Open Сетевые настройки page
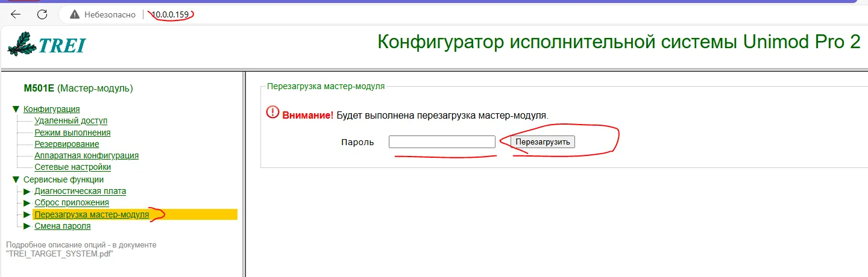 [x=73, y=167]
